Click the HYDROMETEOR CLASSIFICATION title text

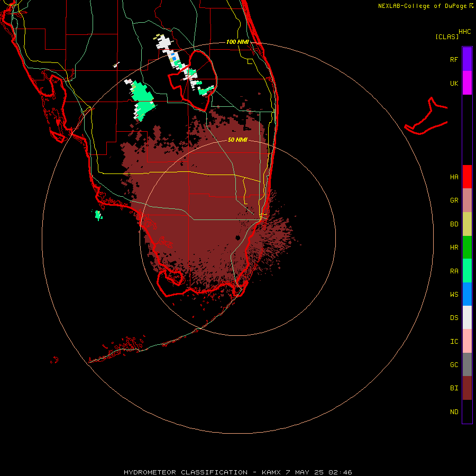[x=186, y=472]
